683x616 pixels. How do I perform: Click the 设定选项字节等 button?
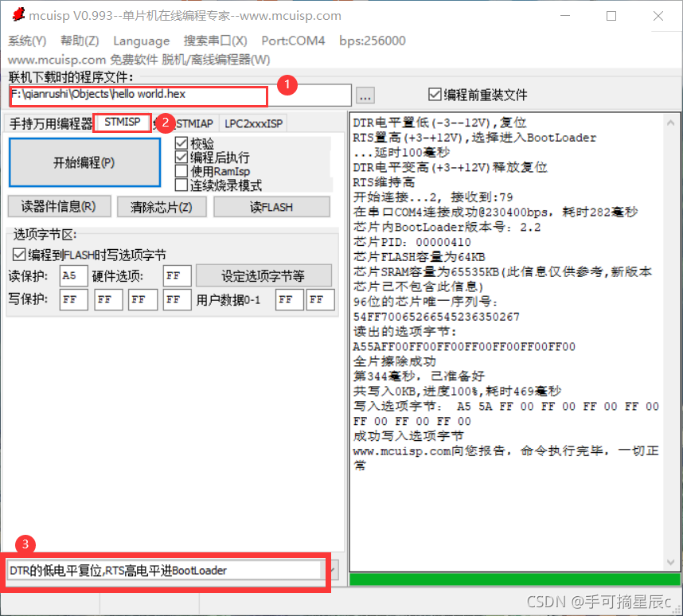263,275
